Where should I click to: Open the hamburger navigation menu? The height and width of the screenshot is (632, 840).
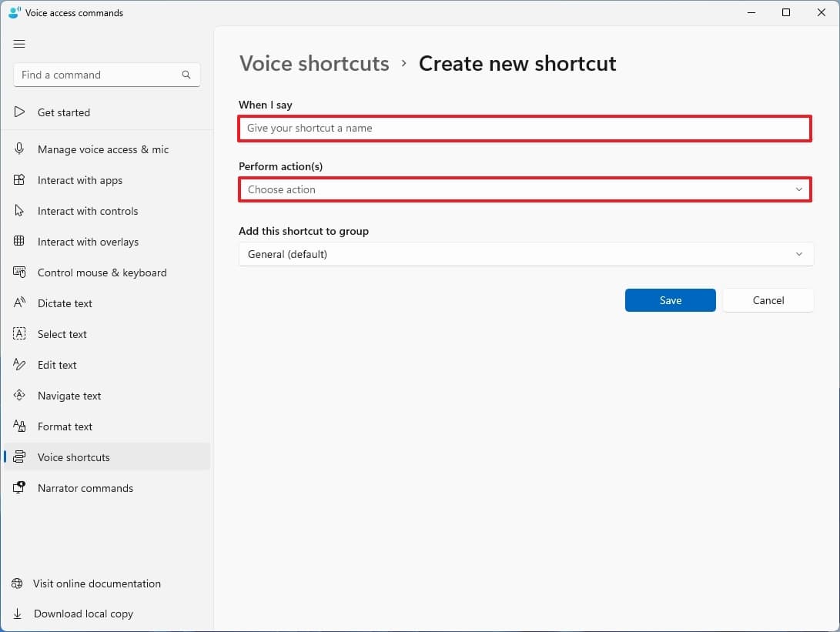coord(19,44)
